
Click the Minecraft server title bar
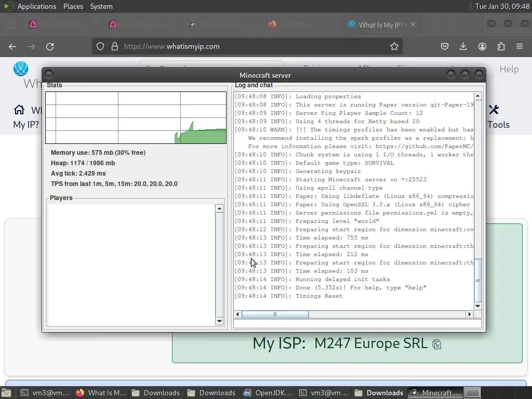(263, 75)
